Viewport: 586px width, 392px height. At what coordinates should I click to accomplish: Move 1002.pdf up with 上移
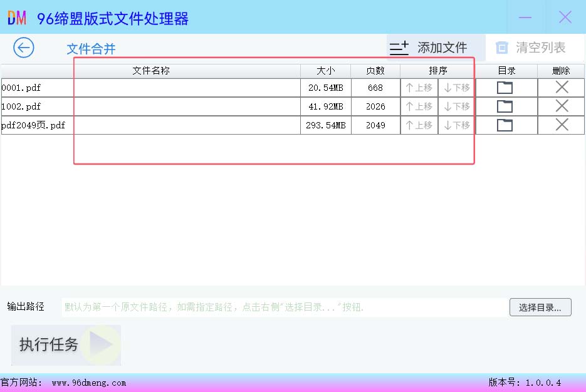tap(419, 106)
